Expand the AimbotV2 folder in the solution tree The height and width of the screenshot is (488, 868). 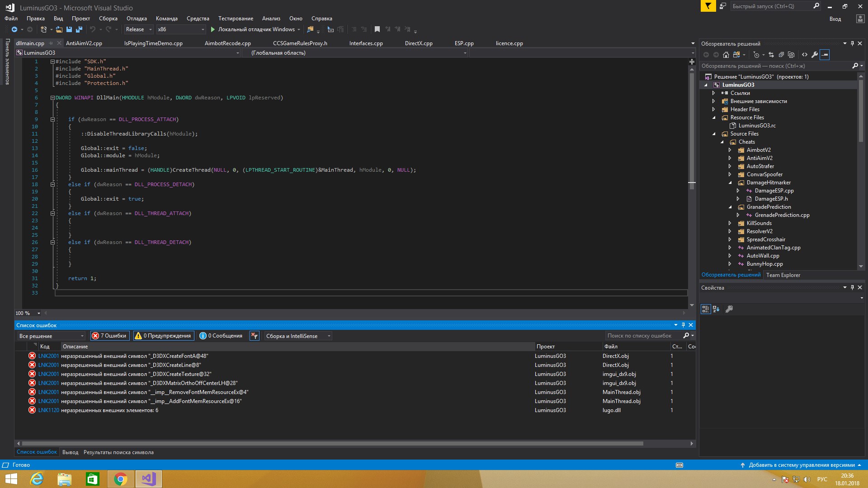pyautogui.click(x=730, y=150)
